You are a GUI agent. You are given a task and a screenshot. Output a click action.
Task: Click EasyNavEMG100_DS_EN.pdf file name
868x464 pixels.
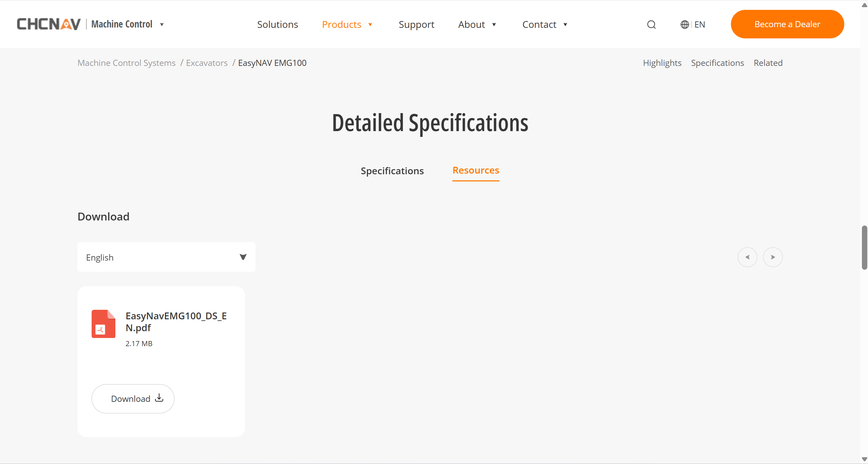[176, 322]
